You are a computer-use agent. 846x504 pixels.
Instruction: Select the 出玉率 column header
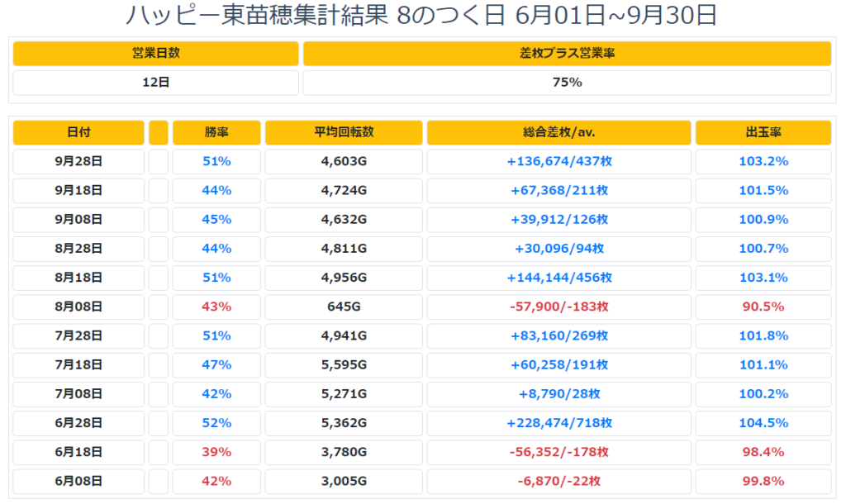pyautogui.click(x=763, y=133)
